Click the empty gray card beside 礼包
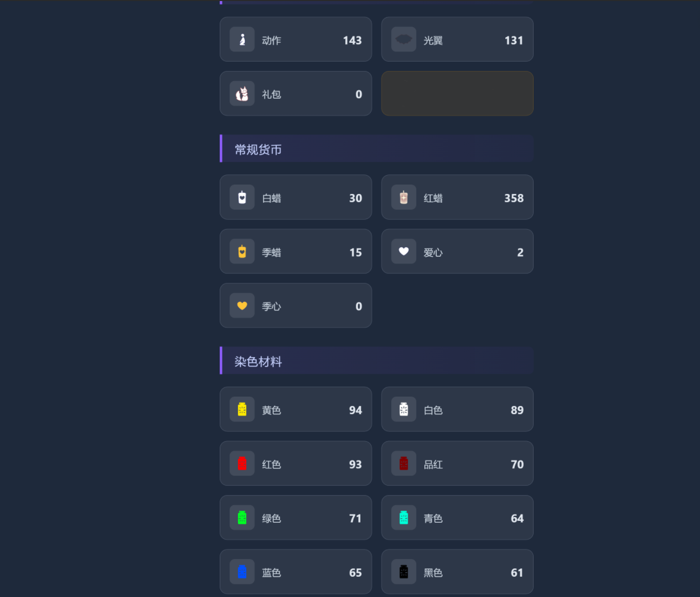This screenshot has height=597, width=700. (x=457, y=94)
